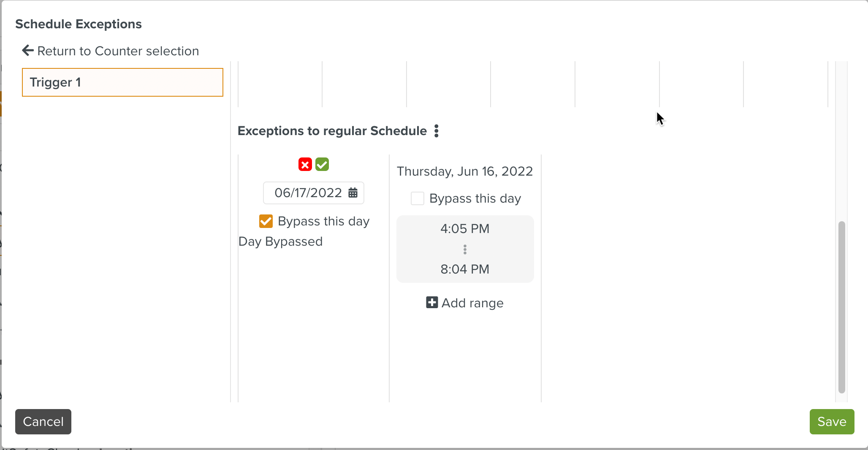Click the plus icon next to Add range
Screen dimensions: 868x450
[x=431, y=303]
